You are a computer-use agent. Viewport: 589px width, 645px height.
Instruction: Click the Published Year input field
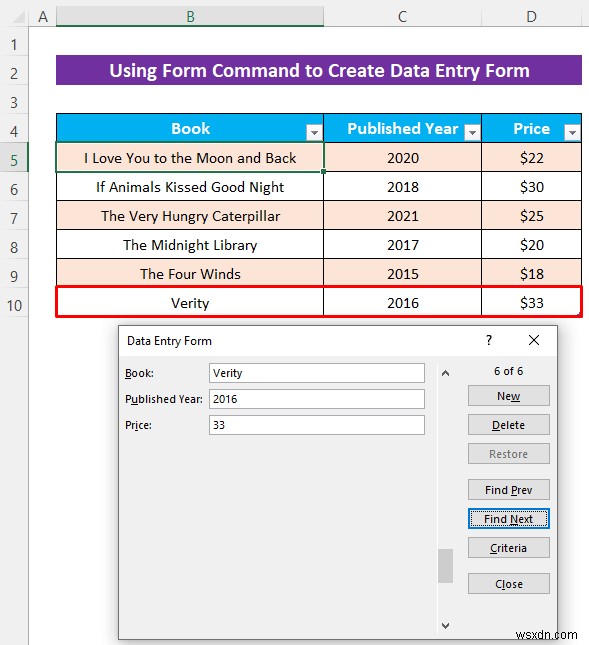click(x=317, y=399)
